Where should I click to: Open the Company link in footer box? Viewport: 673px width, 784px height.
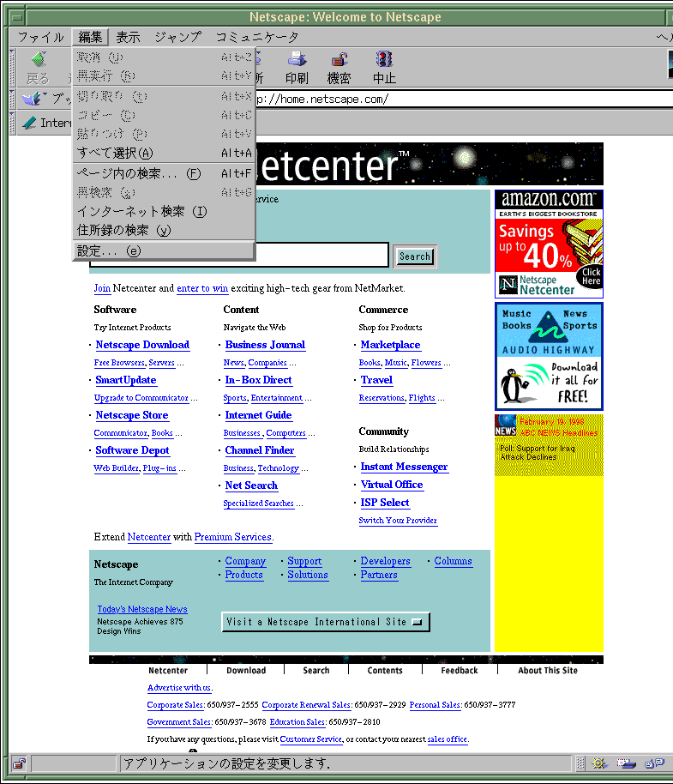[245, 561]
